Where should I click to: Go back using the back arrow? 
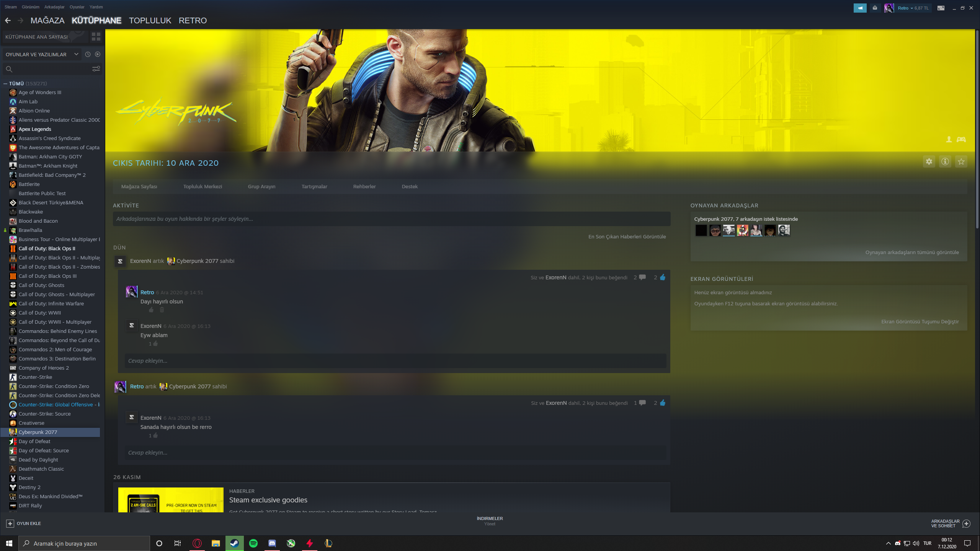(x=8, y=21)
